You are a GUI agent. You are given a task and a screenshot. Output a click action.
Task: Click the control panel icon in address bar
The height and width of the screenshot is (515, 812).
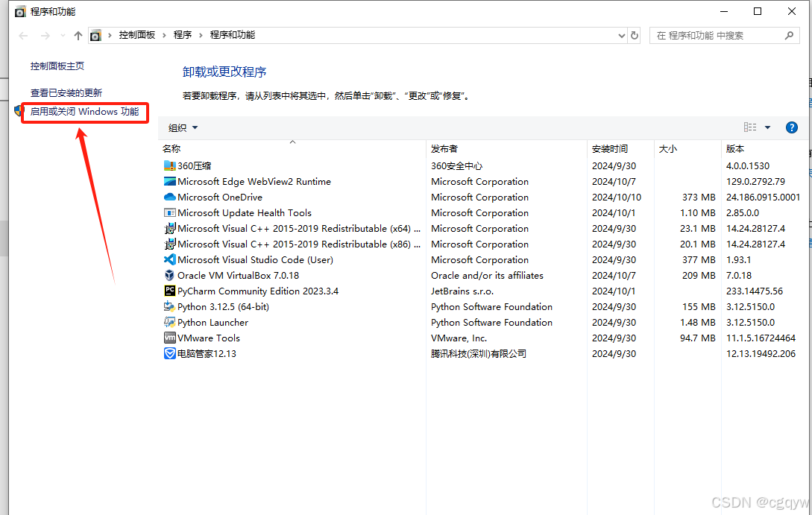(95, 35)
